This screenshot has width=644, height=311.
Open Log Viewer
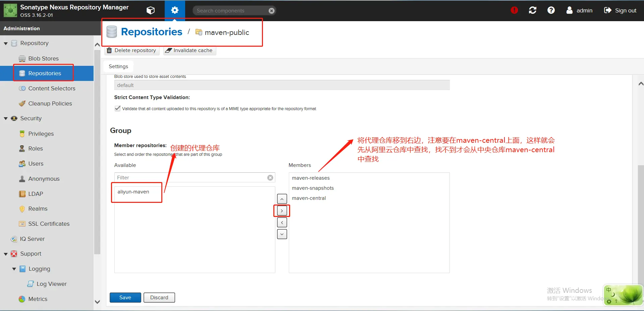[x=52, y=284]
